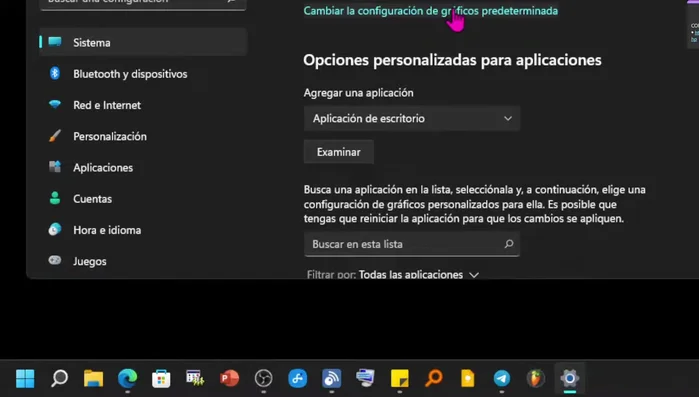Open the yellow Sticky Notes taskbar icon

pyautogui.click(x=399, y=379)
